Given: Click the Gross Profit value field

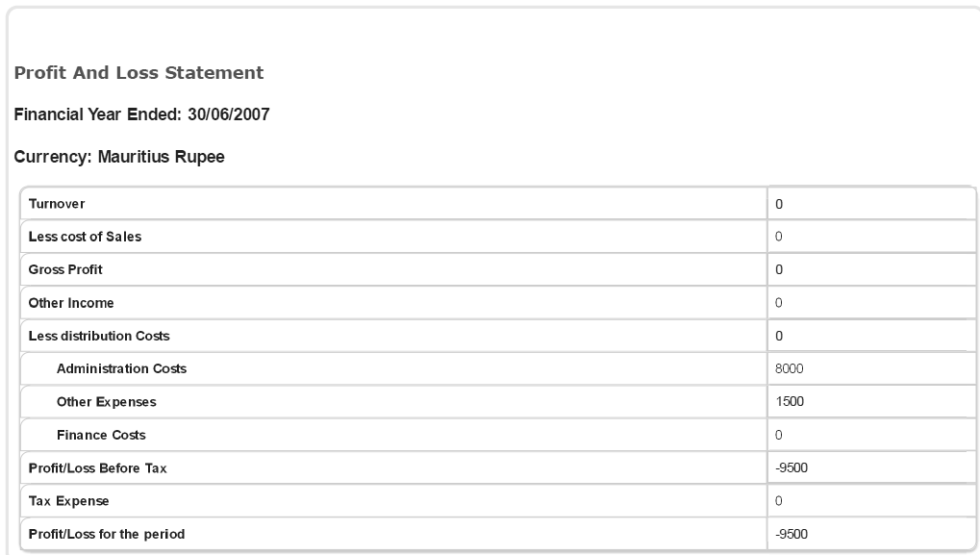Looking at the screenshot, I should pos(871,270).
